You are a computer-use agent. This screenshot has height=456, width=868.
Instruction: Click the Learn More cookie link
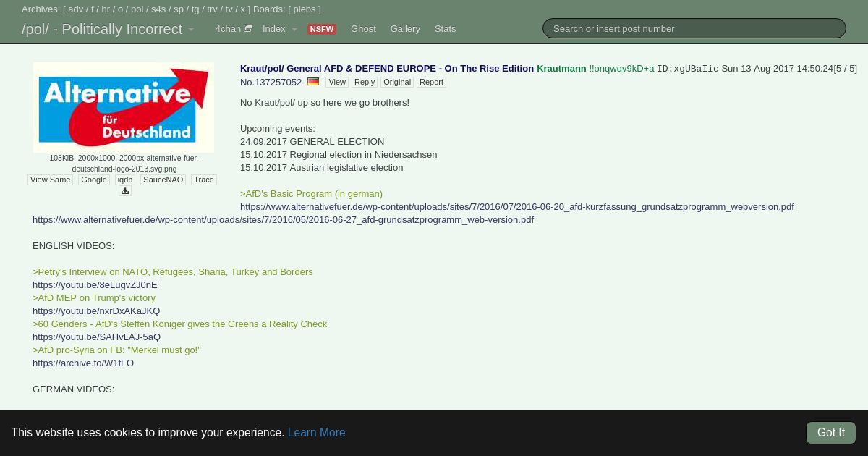(316, 432)
